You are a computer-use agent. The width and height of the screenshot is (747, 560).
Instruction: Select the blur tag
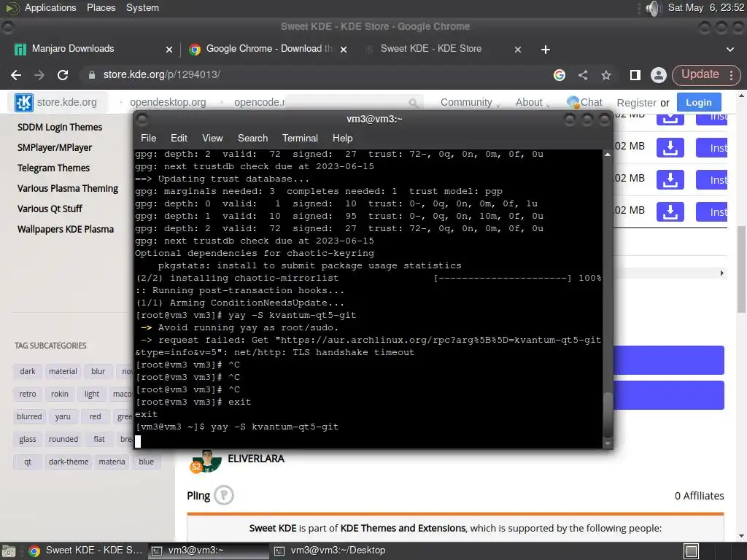pyautogui.click(x=98, y=371)
